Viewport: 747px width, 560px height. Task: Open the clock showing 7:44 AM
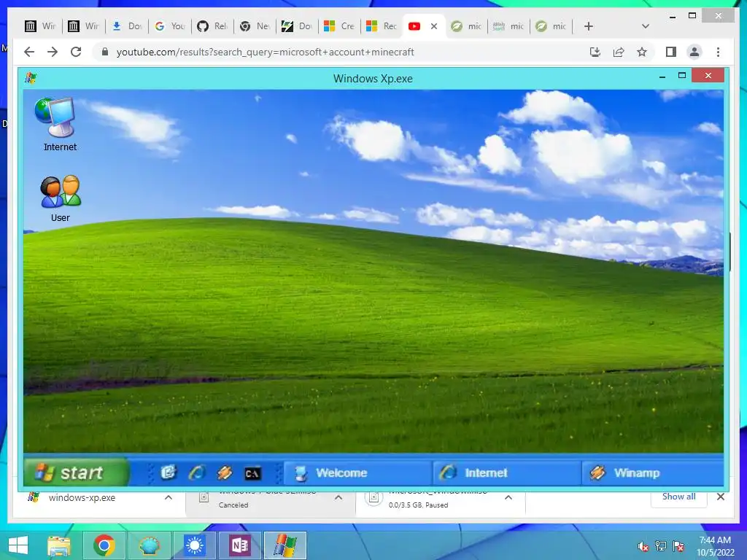tap(715, 546)
